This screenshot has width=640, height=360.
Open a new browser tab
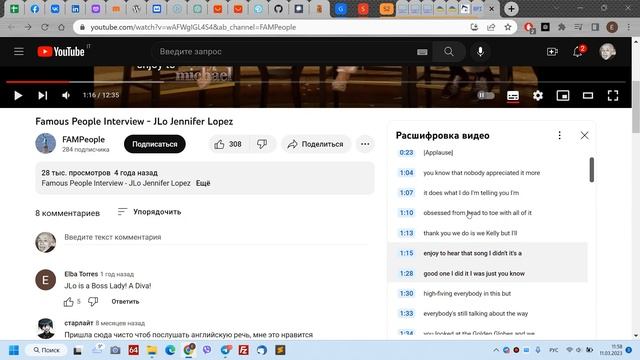point(511,9)
